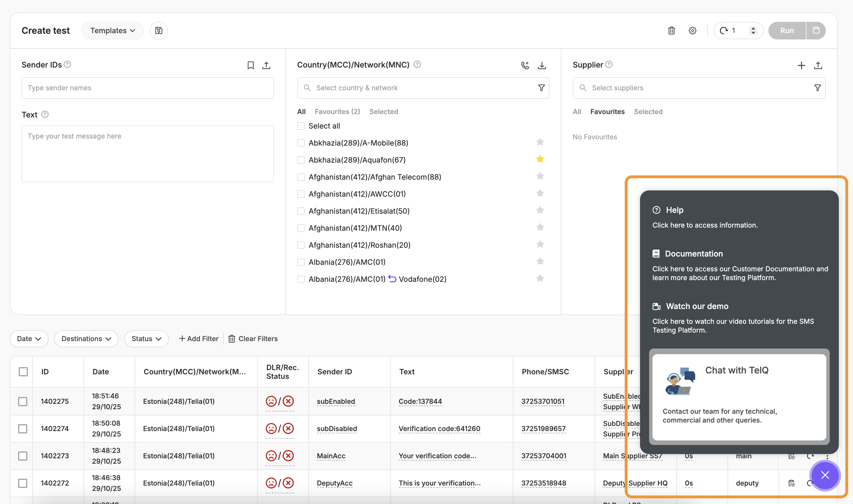Expand the Destinations filter dropdown
Image resolution: width=853 pixels, height=504 pixels.
[86, 339]
